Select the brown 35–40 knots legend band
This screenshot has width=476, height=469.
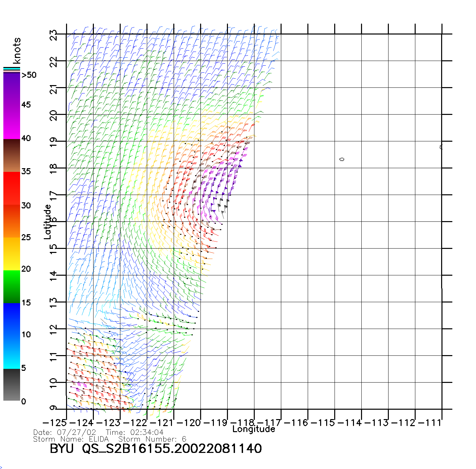[x=11, y=155]
